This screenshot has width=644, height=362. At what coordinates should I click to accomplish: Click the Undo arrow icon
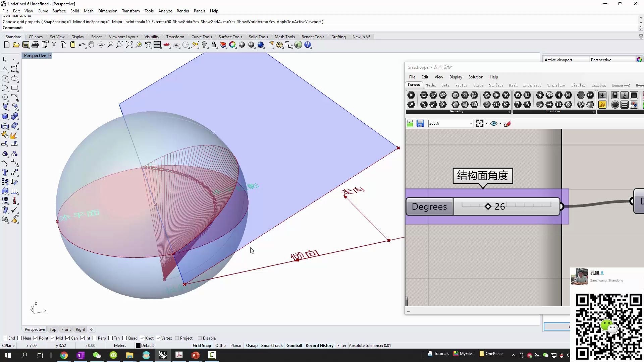(82, 45)
